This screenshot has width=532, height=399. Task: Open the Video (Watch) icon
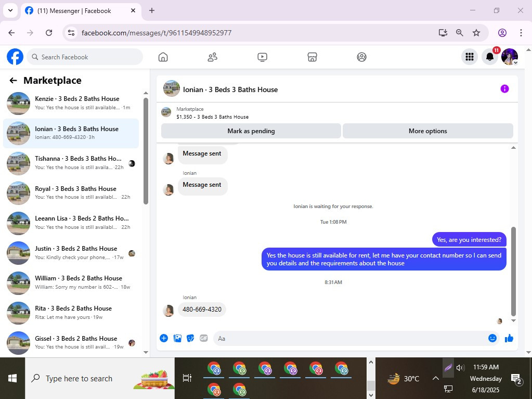pos(262,57)
